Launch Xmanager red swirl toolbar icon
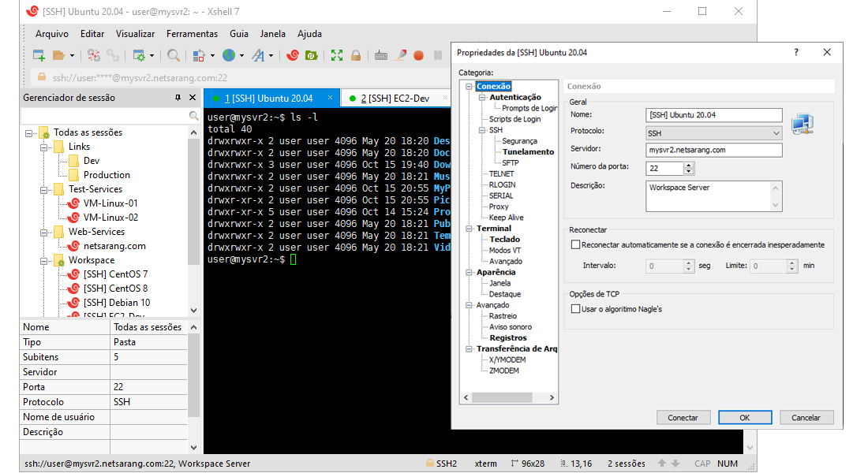This screenshot has width=868, height=473. (x=293, y=55)
